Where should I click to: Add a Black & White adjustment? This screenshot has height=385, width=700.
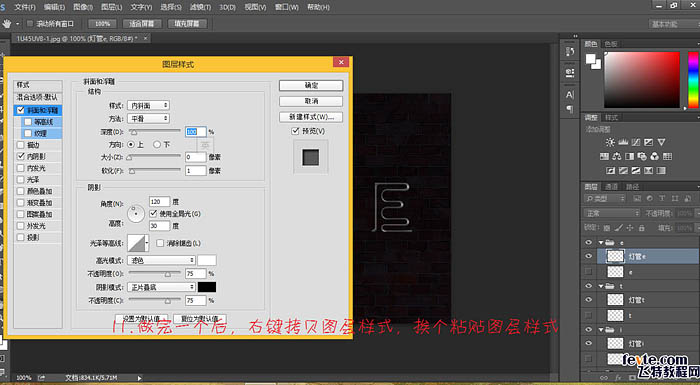tap(629, 156)
